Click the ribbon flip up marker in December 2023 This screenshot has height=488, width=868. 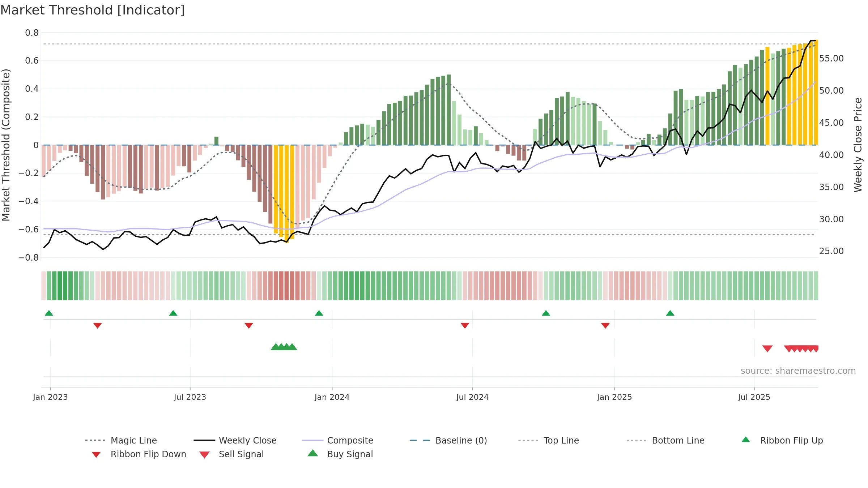coord(319,313)
